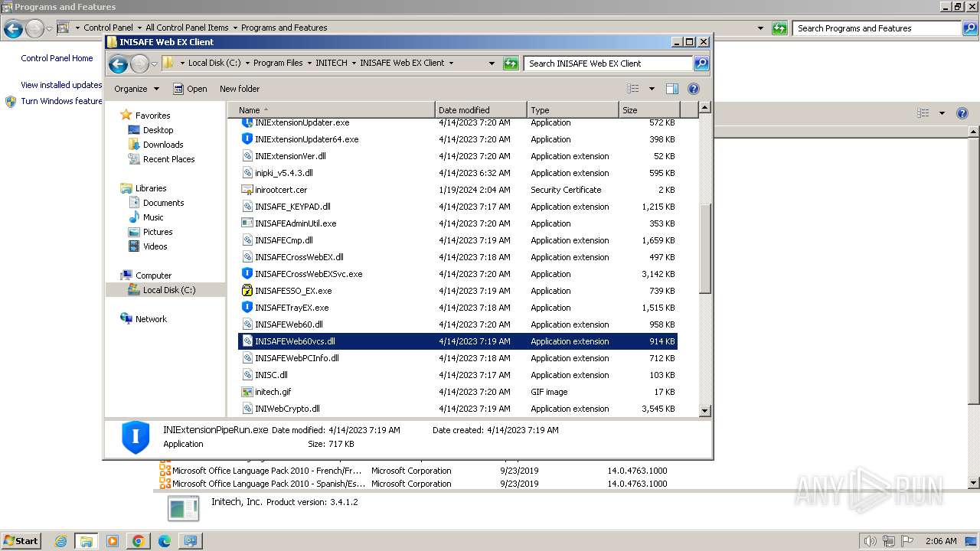Select Music library

(153, 217)
